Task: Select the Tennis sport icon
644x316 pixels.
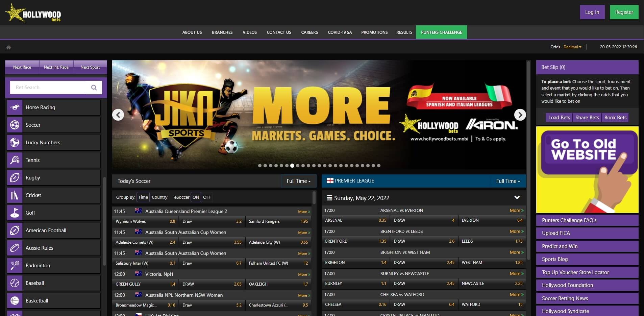Action: (x=15, y=160)
